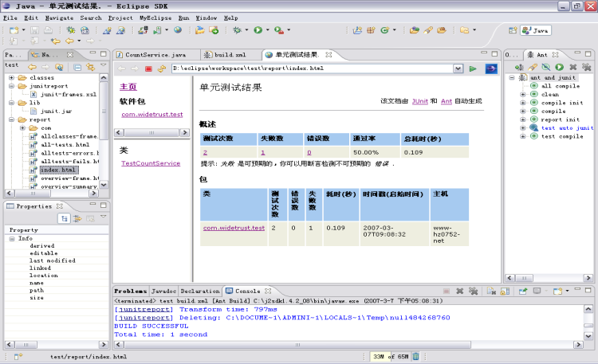Viewport: 598px width, 364px height.
Task: Collapse ant and junit buildfile node
Action: coord(512,77)
